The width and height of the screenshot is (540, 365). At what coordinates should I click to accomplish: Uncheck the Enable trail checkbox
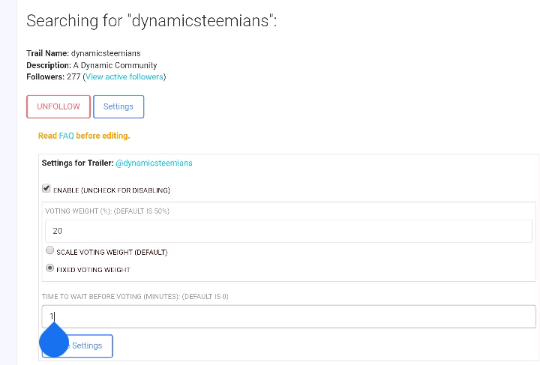(x=46, y=188)
